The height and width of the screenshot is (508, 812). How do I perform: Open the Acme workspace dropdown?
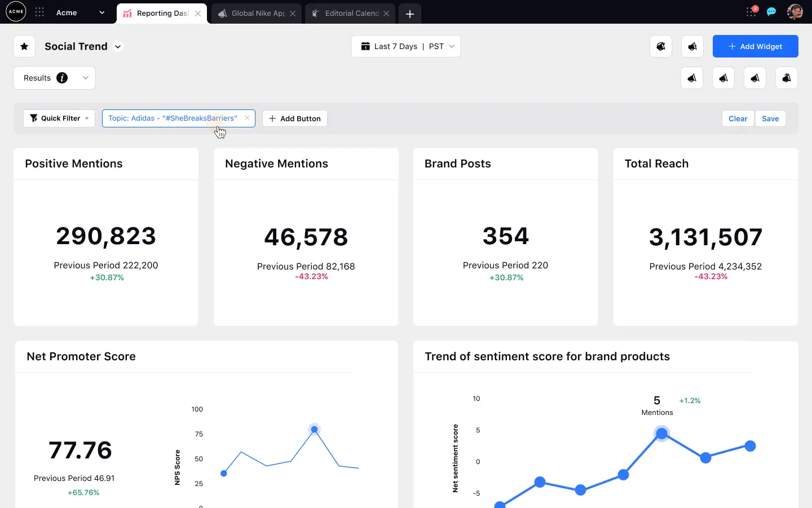pyautogui.click(x=101, y=12)
